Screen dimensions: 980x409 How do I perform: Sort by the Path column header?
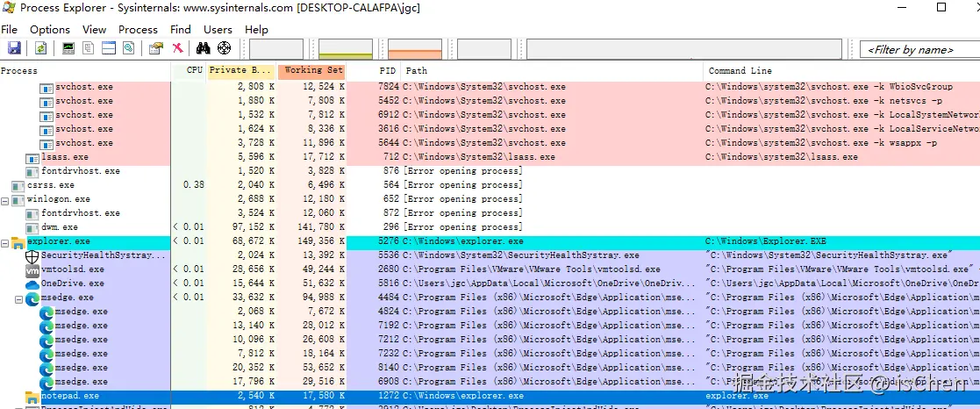(x=552, y=71)
